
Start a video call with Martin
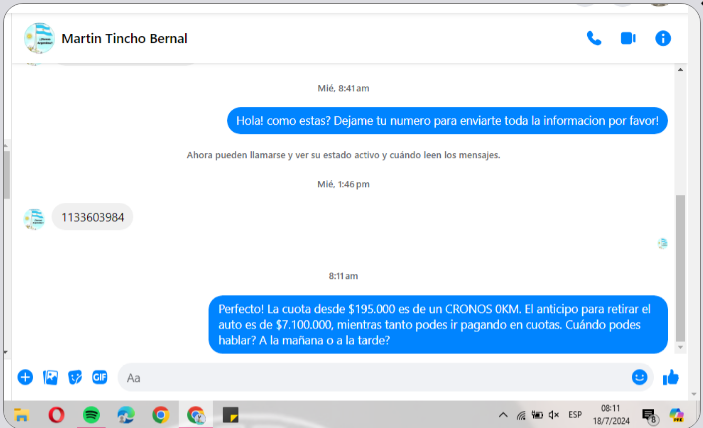pyautogui.click(x=628, y=39)
